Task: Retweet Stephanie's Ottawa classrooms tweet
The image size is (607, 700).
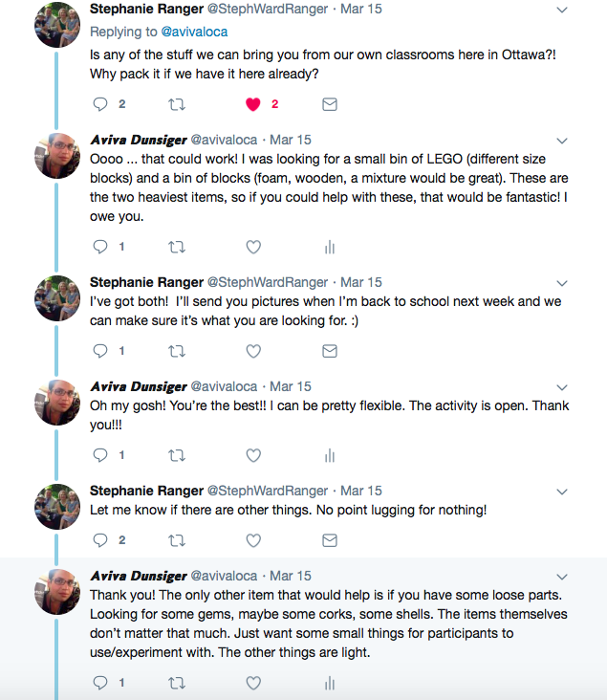Action: click(x=177, y=105)
